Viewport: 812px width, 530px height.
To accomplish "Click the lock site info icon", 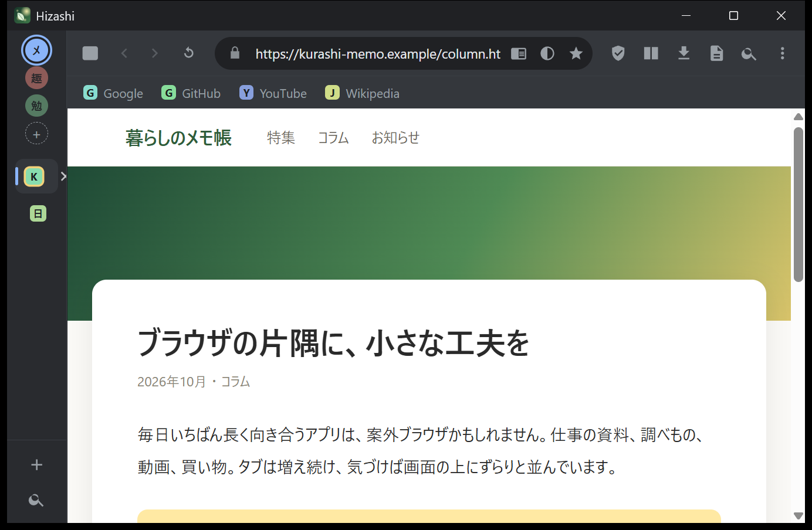I will pyautogui.click(x=235, y=53).
